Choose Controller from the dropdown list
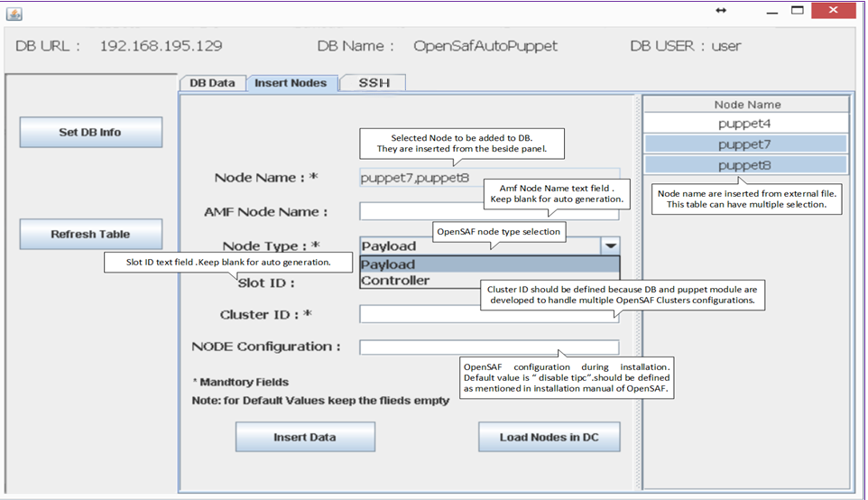Screen dimensions: 868x500 click(489, 280)
